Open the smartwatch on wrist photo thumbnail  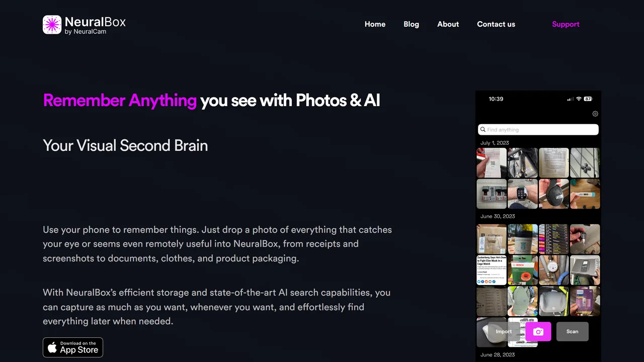tap(523, 194)
